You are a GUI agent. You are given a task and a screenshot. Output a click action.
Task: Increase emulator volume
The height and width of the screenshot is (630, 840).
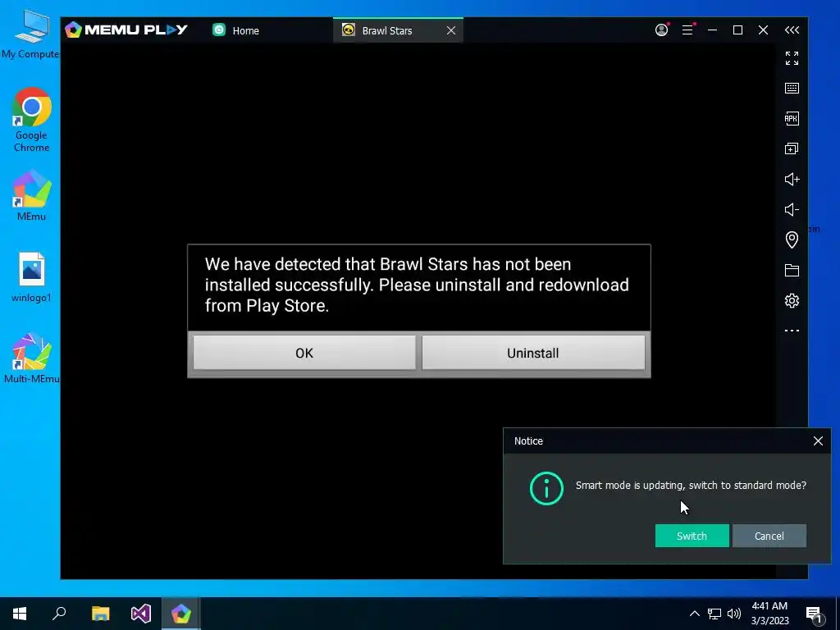[792, 179]
